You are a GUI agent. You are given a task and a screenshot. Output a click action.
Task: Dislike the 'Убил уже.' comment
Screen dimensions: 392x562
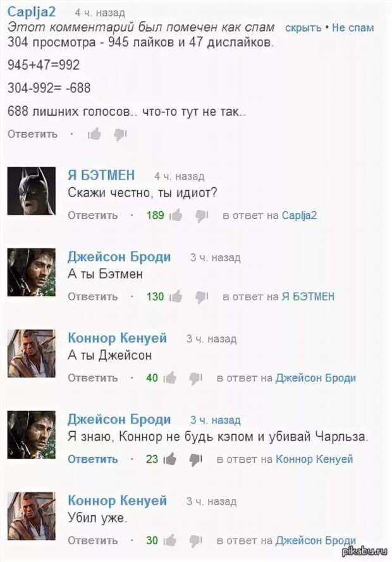click(195, 541)
